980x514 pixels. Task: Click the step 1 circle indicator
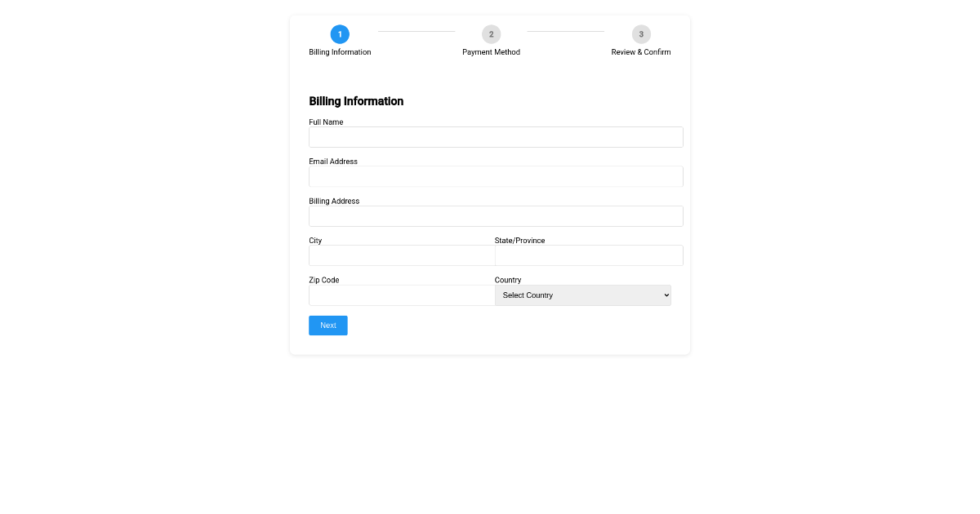[340, 34]
